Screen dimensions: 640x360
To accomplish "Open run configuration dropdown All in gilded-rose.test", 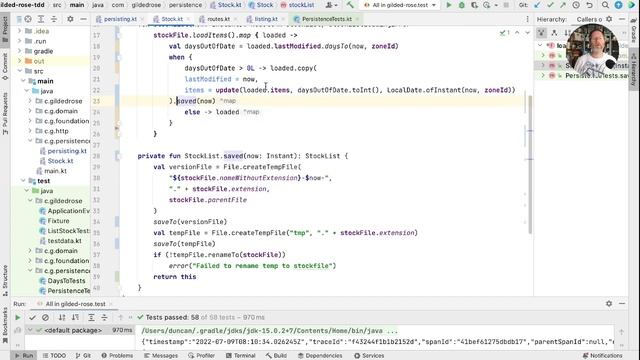I will [x=400, y=5].
